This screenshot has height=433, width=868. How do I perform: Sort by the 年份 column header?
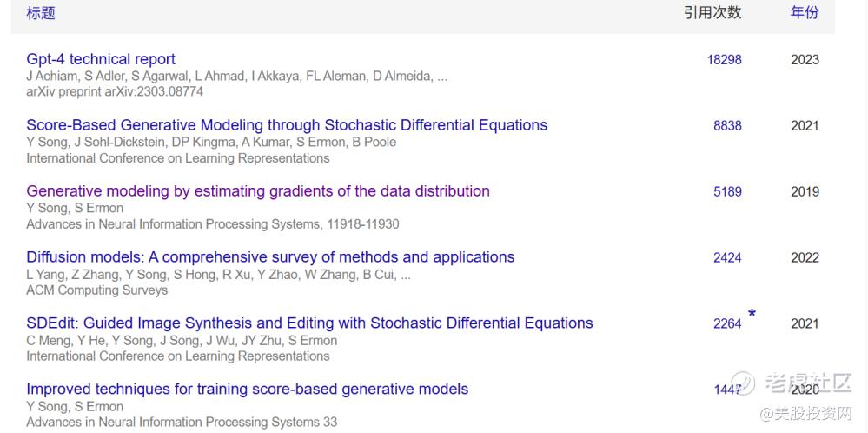[x=804, y=13]
